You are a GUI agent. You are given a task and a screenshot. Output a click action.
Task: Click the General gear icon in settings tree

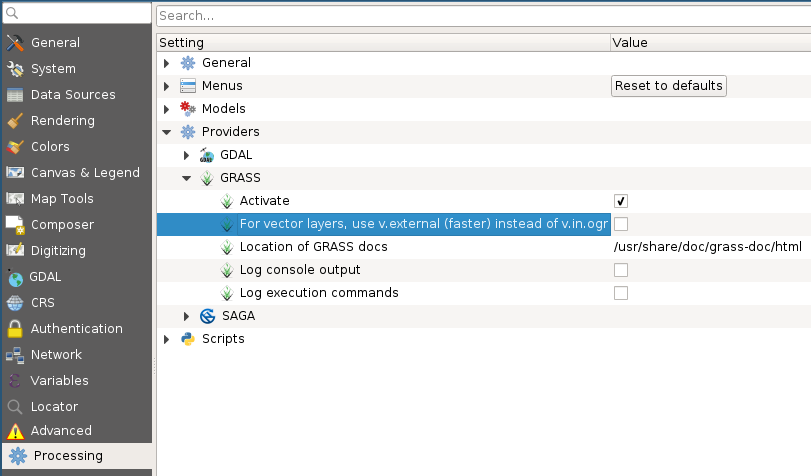point(188,63)
